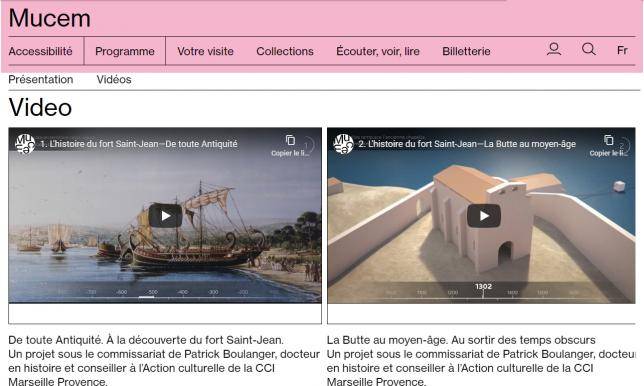Open the Collections menu item
Screen dimensions: 644x386
click(285, 51)
